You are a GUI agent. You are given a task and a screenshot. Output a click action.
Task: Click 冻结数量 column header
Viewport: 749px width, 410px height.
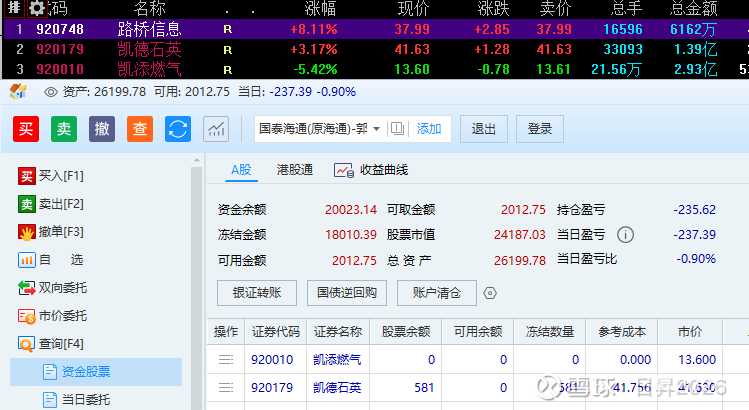click(550, 332)
